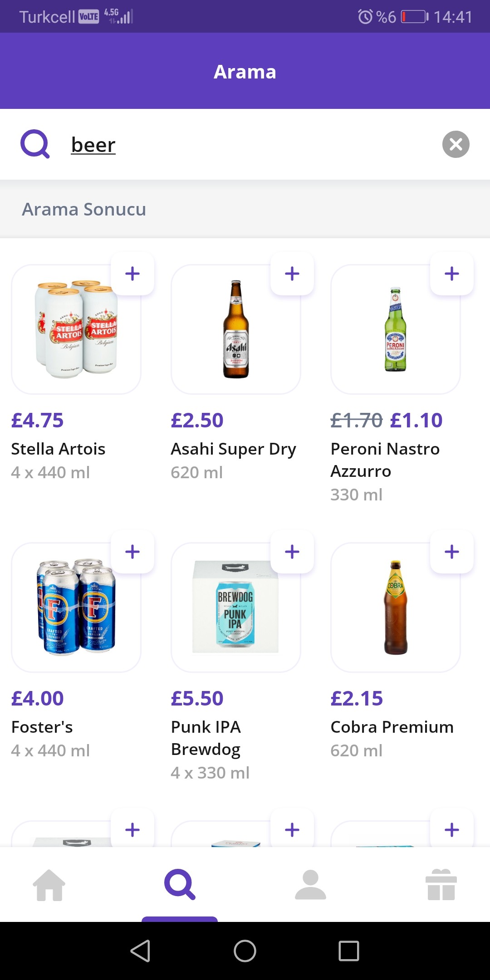Go to Home tab

point(49,885)
